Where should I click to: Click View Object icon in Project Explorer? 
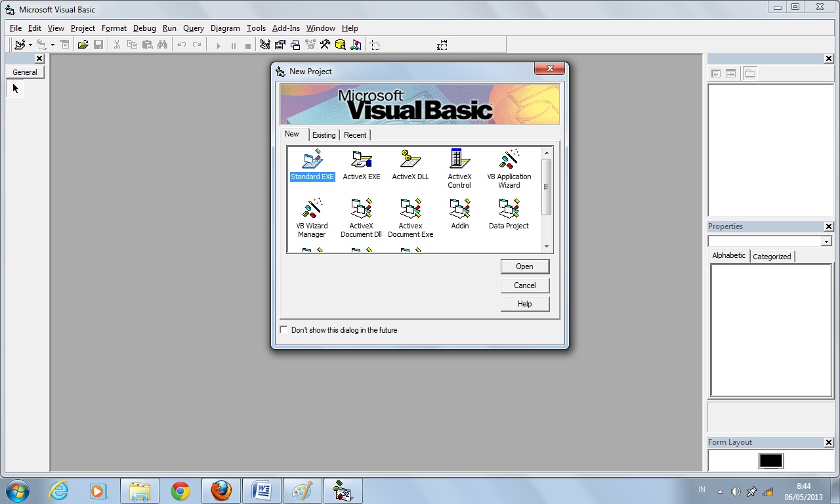coord(730,73)
